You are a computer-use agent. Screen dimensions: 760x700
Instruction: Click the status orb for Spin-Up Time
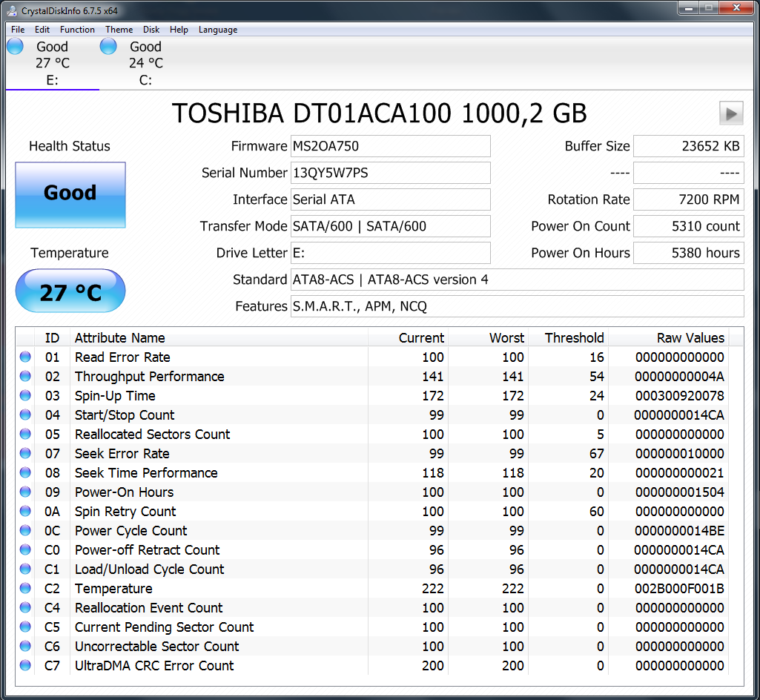coord(25,395)
